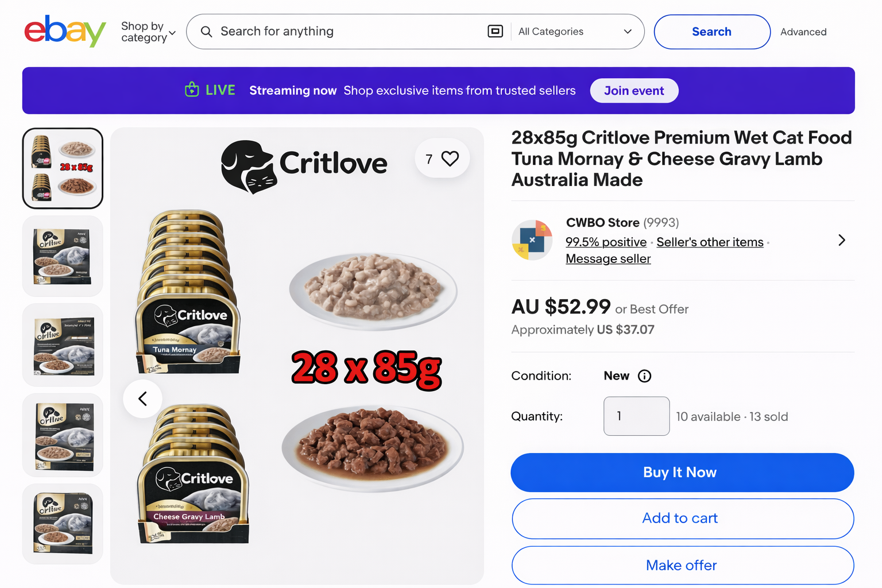Viewport: 882px width, 588px height.
Task: Click the info icon next to New condition
Action: pos(644,376)
